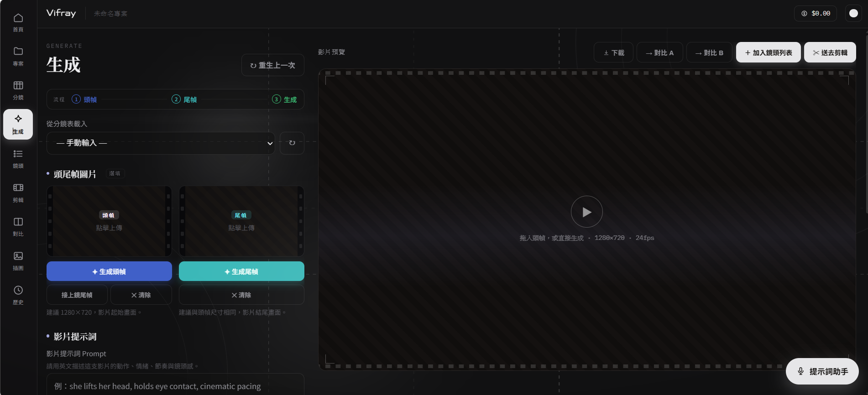Select step 1 頭幀 in the flow
Screen dimensions: 868x395
coord(84,99)
